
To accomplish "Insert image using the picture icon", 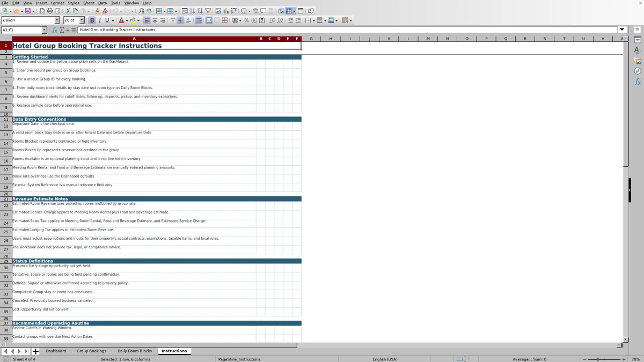I will (x=218, y=11).
